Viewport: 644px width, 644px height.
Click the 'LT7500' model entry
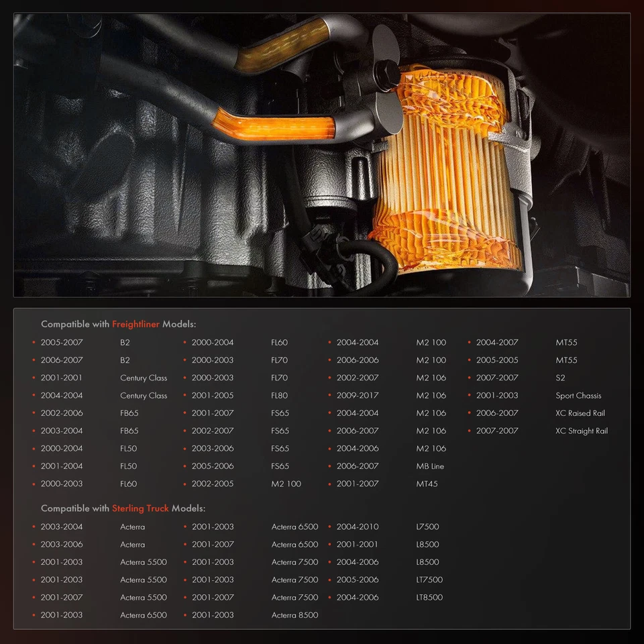(429, 580)
